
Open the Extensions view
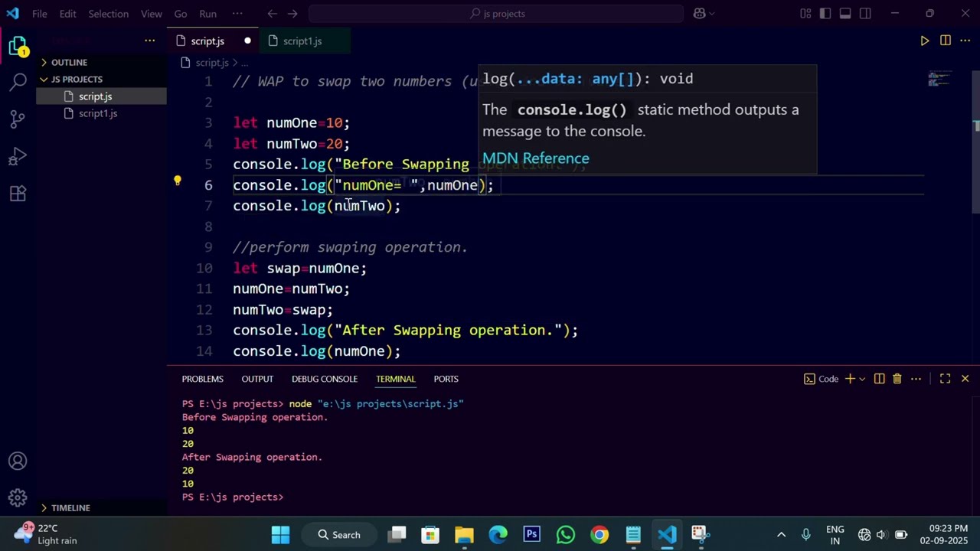[18, 194]
